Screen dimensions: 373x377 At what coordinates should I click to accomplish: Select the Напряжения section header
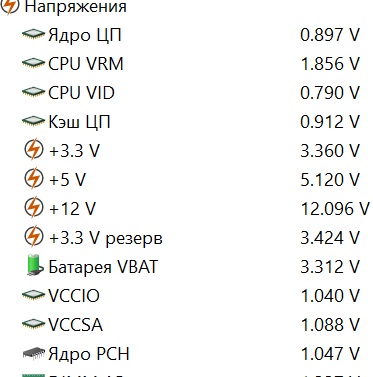pos(76,6)
